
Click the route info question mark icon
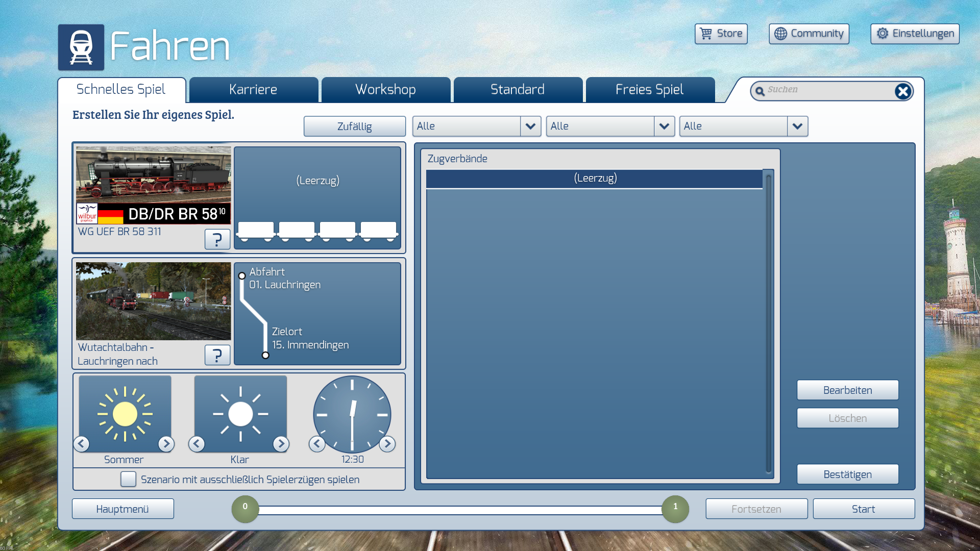coord(217,355)
